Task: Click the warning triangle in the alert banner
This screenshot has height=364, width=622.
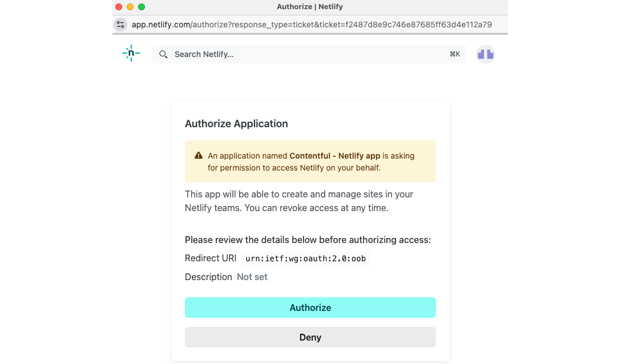Action: tap(198, 155)
